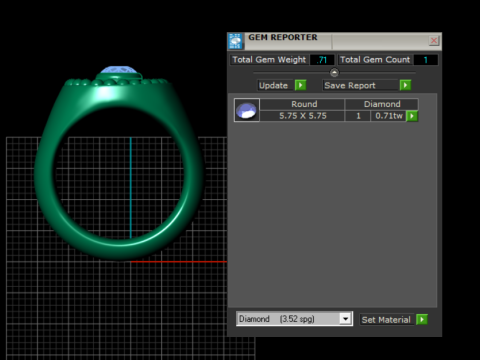Click the Round shape cell

(x=302, y=104)
